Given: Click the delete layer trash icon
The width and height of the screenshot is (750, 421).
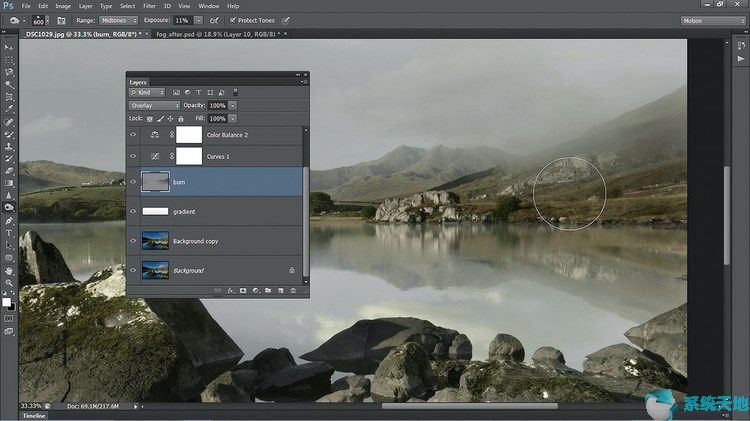Looking at the screenshot, I should pos(293,290).
